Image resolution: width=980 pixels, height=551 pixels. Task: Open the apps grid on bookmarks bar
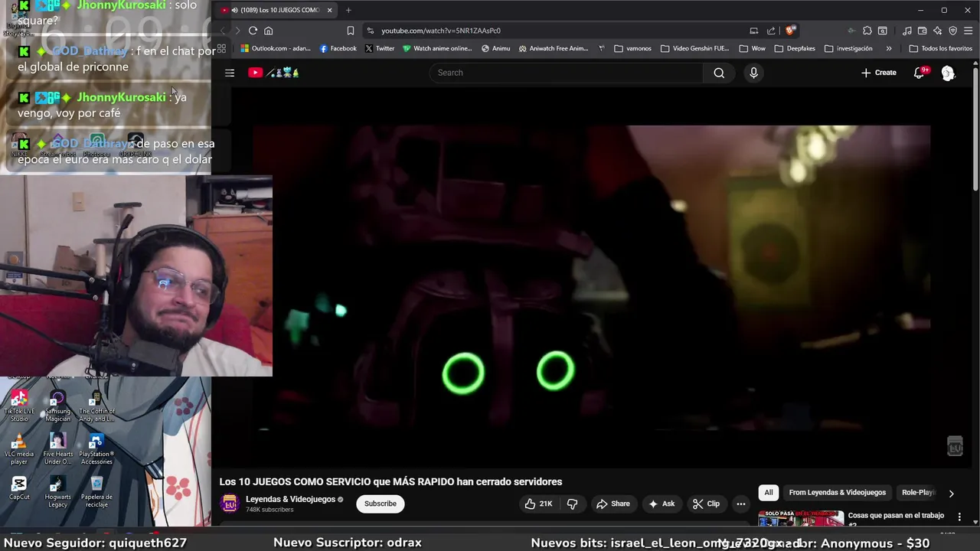221,48
